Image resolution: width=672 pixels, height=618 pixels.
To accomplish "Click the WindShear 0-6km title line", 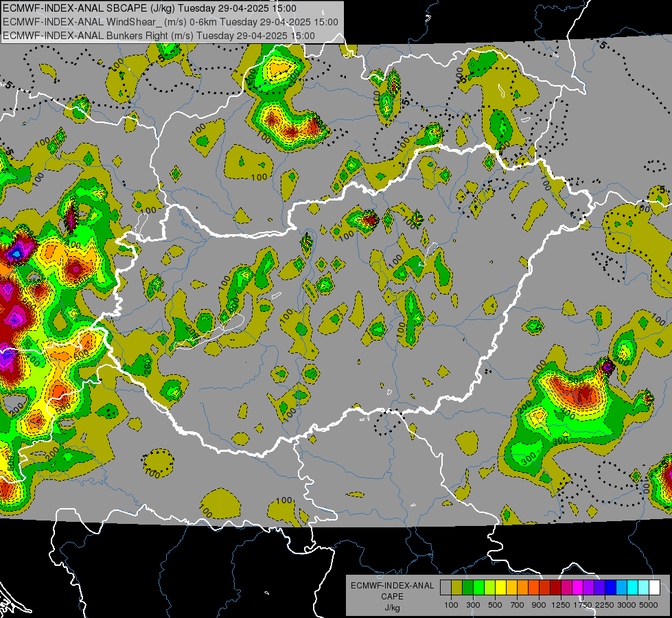I will [x=170, y=22].
